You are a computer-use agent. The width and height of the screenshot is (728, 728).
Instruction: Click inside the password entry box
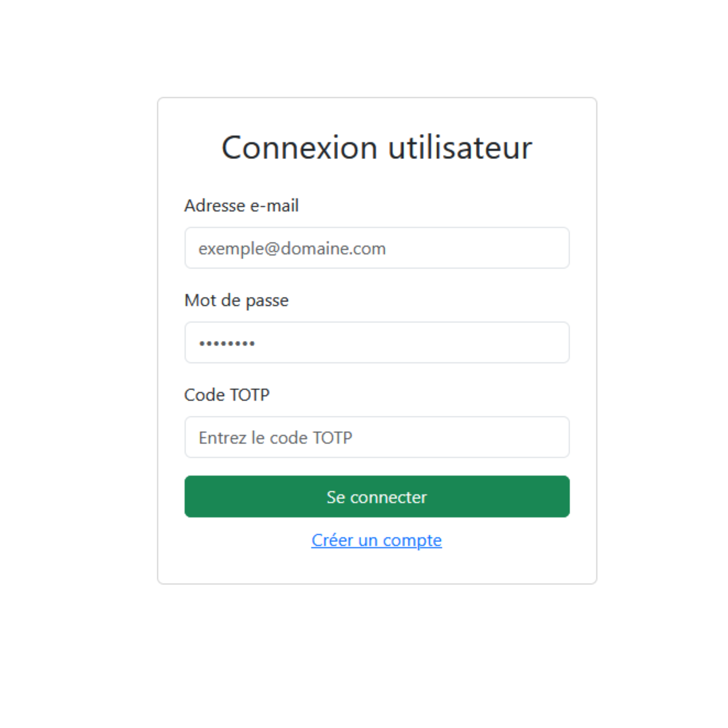pos(377,342)
